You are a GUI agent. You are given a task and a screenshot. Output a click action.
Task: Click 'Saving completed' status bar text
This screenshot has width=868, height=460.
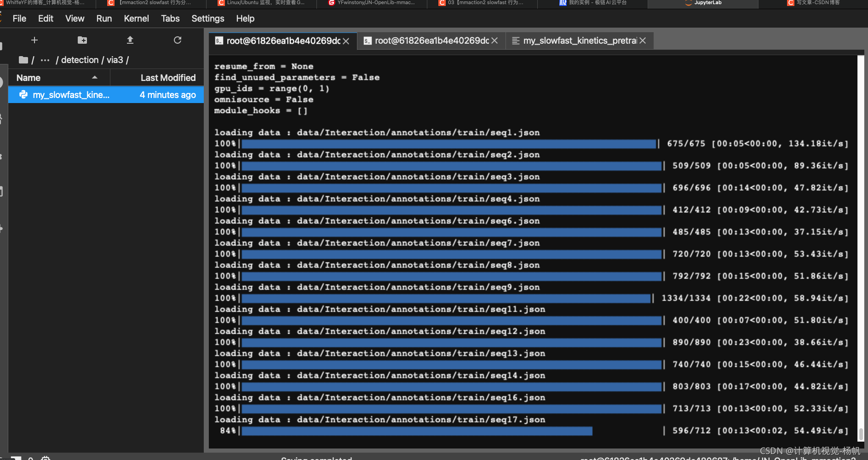click(x=316, y=458)
